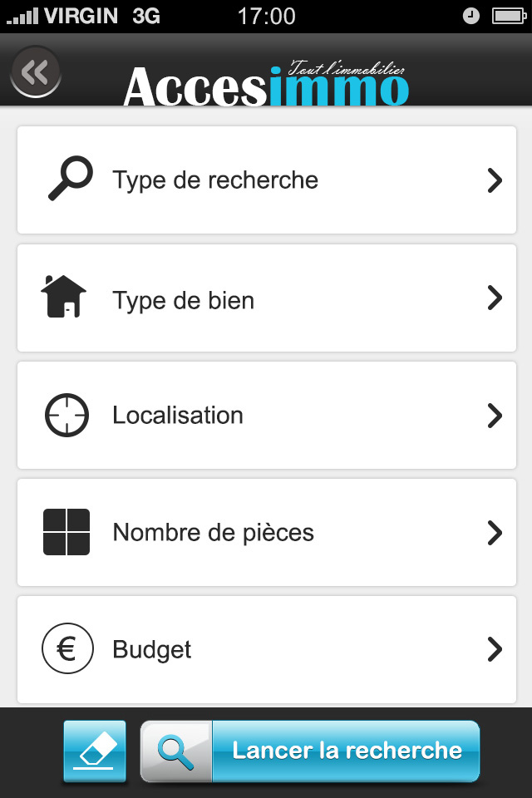
Task: Select the Nombre de pièces label
Action: (214, 533)
